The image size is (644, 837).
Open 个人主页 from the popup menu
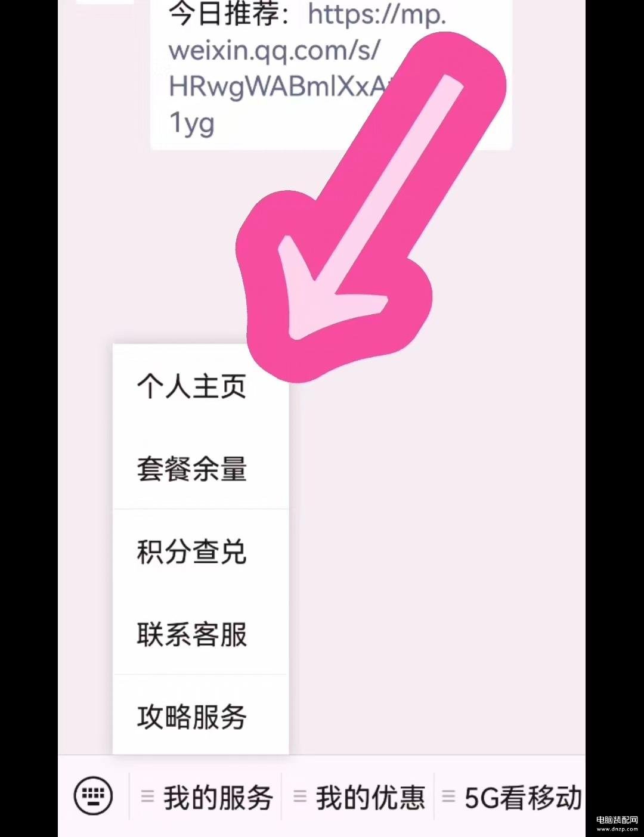200,386
